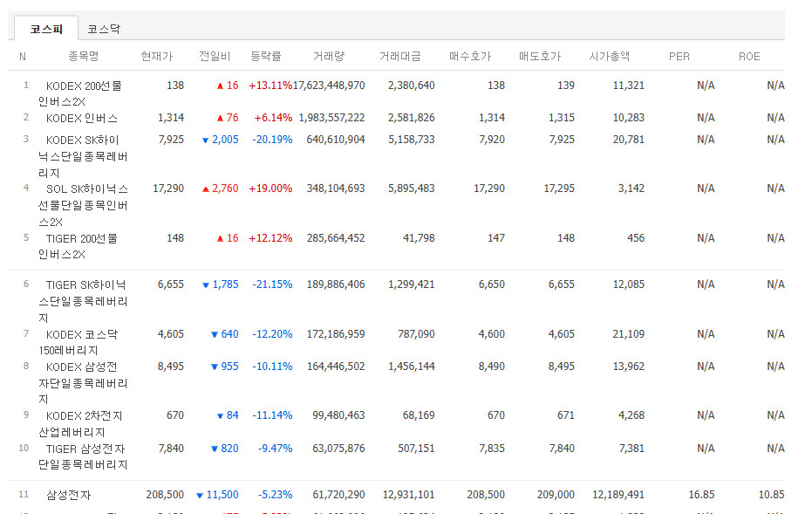Image resolution: width=812 pixels, height=514 pixels.
Task: Click 삼성전자 PER value 16.85
Action: (x=702, y=495)
